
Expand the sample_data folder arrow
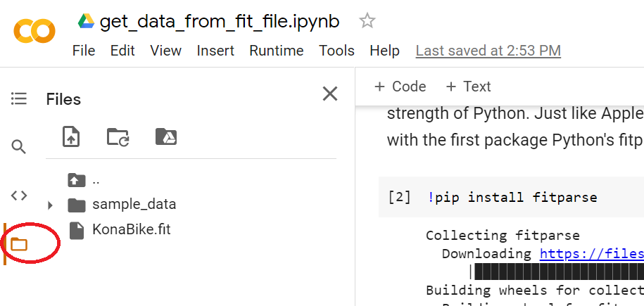50,205
